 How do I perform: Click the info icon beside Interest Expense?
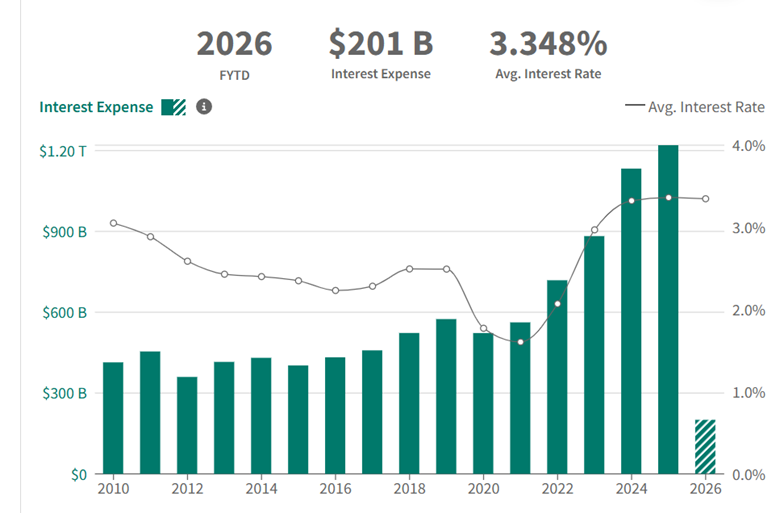pos(204,107)
